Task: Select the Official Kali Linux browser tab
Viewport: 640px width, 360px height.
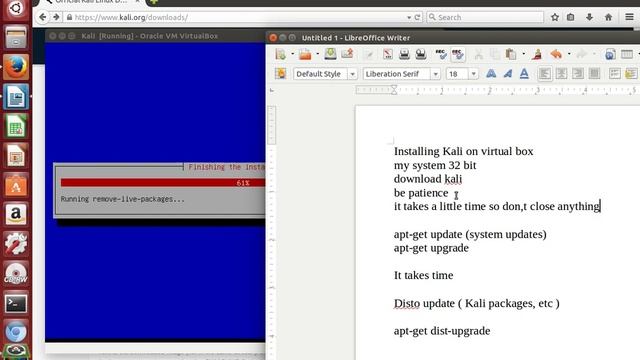Action: (x=92, y=2)
